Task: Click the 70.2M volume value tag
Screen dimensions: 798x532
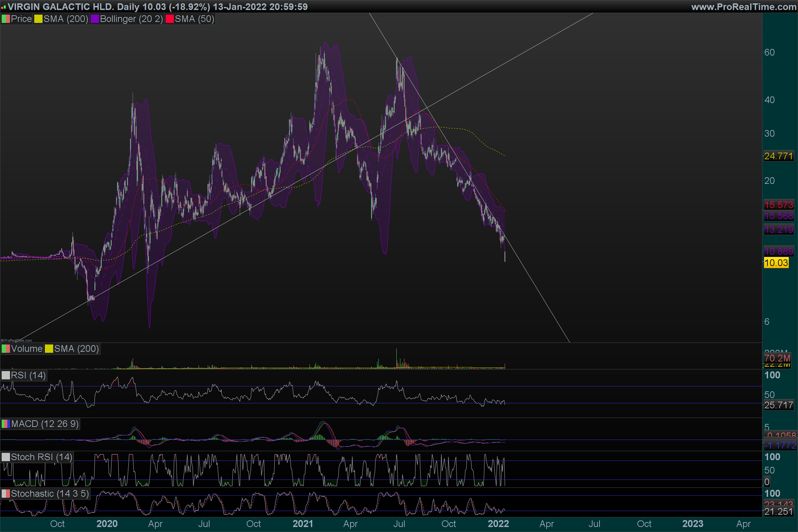Action: coord(777,358)
